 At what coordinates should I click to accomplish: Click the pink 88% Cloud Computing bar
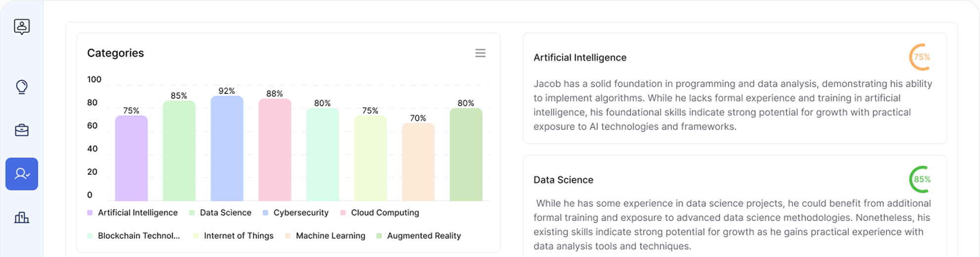pyautogui.click(x=275, y=150)
